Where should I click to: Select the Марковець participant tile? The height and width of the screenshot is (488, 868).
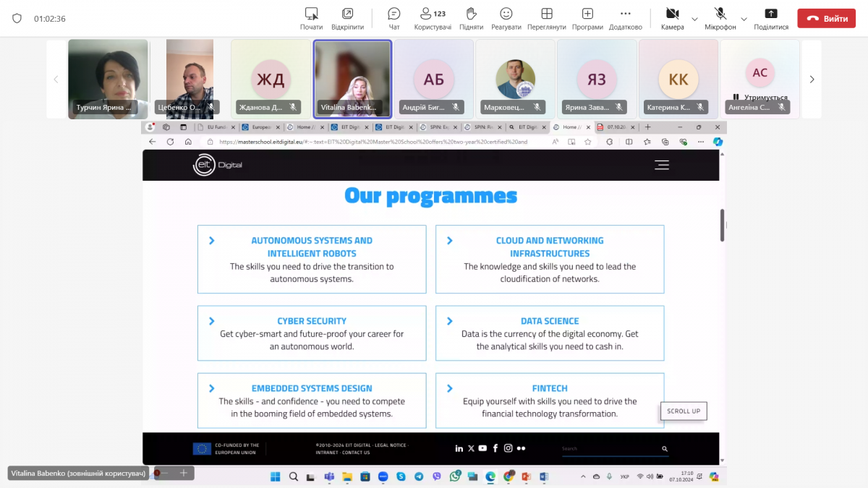(516, 79)
